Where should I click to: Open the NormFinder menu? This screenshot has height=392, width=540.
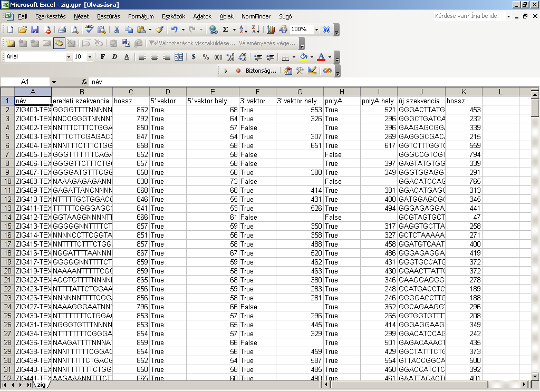pyautogui.click(x=256, y=16)
